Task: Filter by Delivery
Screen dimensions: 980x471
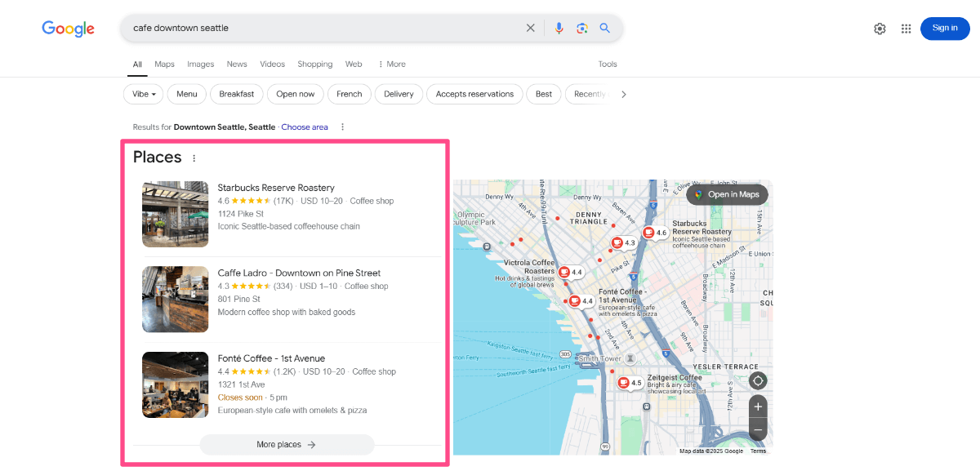Action: pyautogui.click(x=399, y=94)
